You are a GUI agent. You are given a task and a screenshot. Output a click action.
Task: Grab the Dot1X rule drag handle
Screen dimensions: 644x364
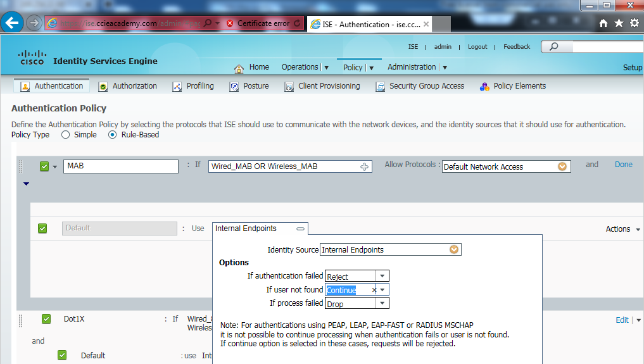21,320
